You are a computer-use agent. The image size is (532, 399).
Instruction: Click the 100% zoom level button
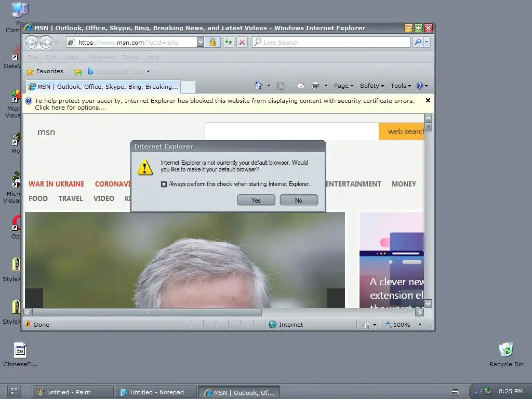coord(398,325)
